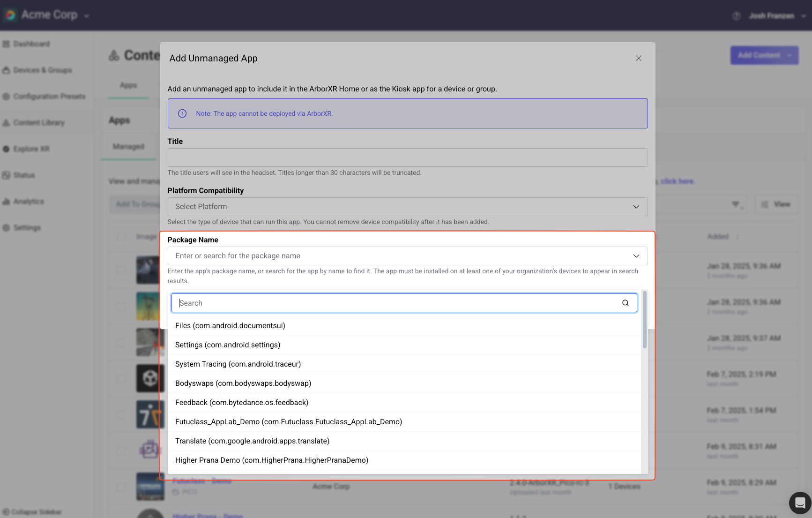This screenshot has height=518, width=812.
Task: Select Higher Prana Demo package
Action: (404, 460)
